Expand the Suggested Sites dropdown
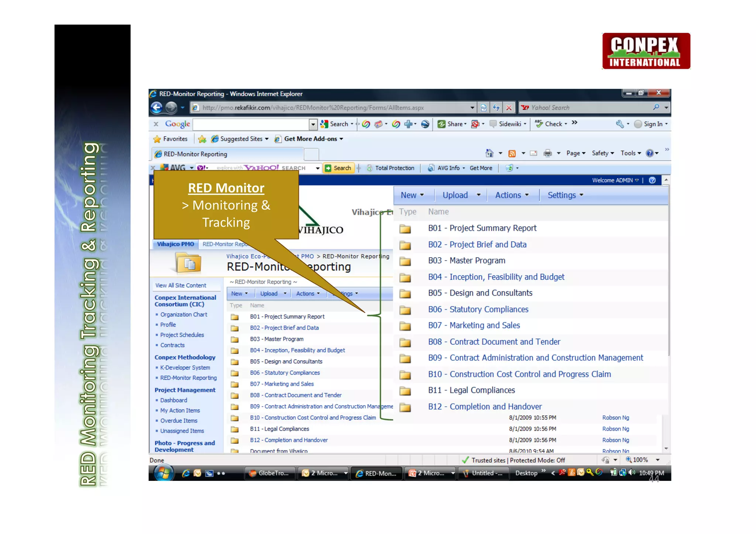The width and height of the screenshot is (756, 534). [267, 139]
